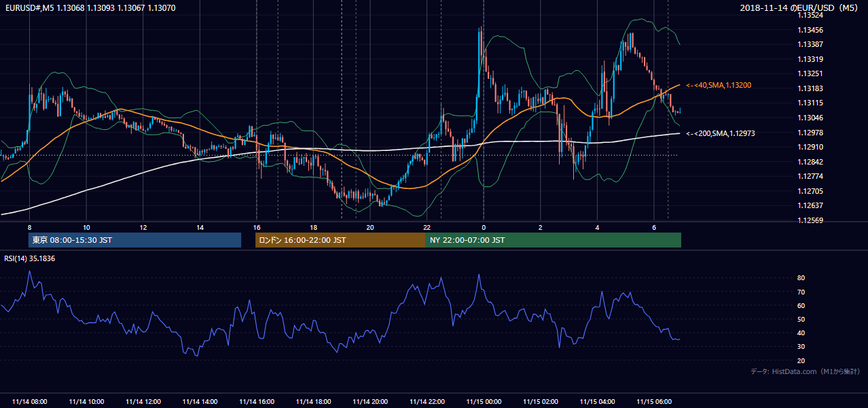
Task: Click the RSI 80 level label
Action: [801, 278]
